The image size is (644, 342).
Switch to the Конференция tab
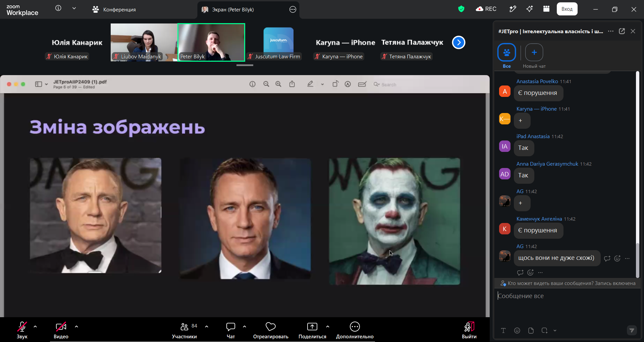coord(114,9)
